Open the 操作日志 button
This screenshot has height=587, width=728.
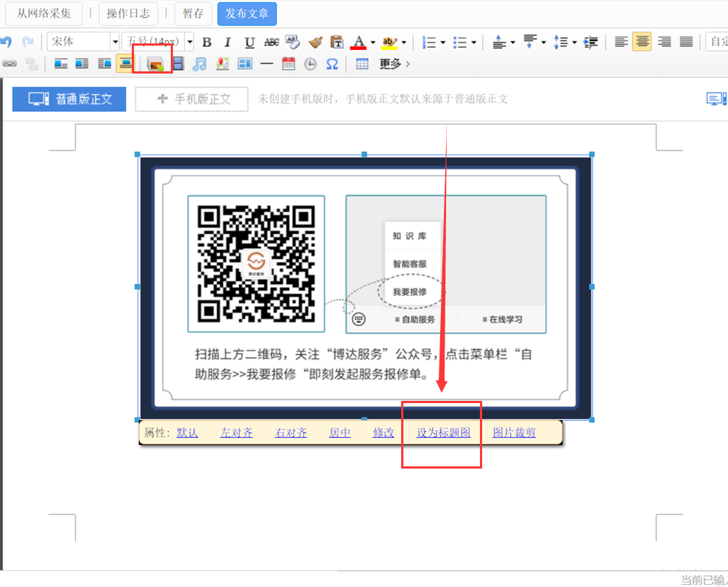point(128,13)
